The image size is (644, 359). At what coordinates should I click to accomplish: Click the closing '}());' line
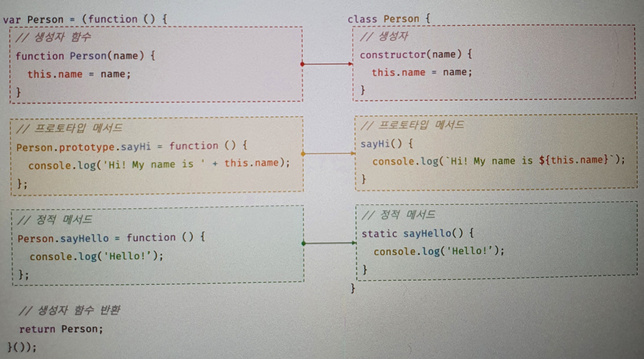(22, 347)
